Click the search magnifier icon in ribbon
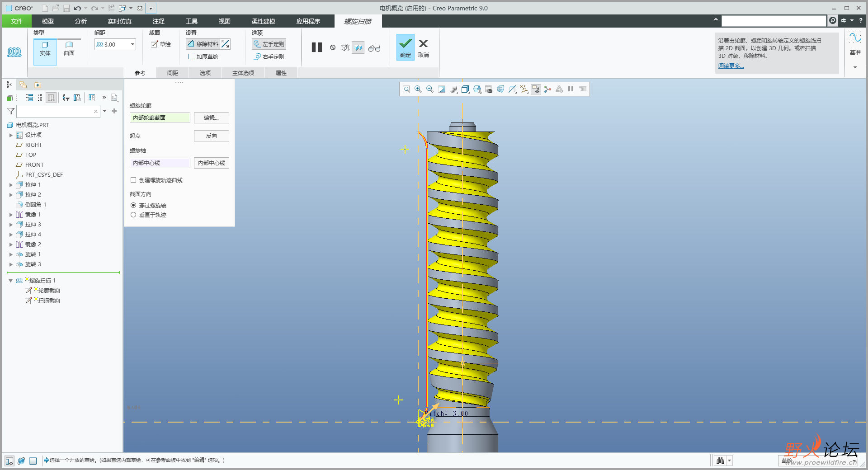Viewport: 868px width, 470px height. [833, 21]
